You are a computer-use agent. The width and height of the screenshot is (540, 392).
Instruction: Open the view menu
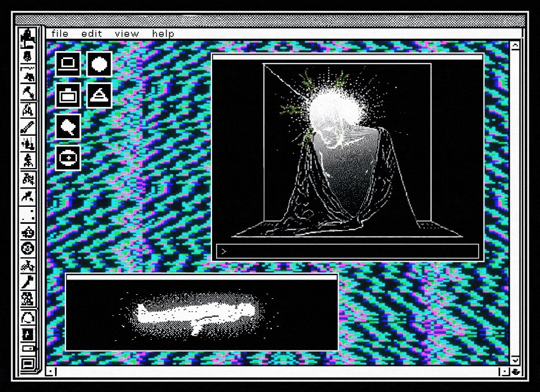pos(127,34)
